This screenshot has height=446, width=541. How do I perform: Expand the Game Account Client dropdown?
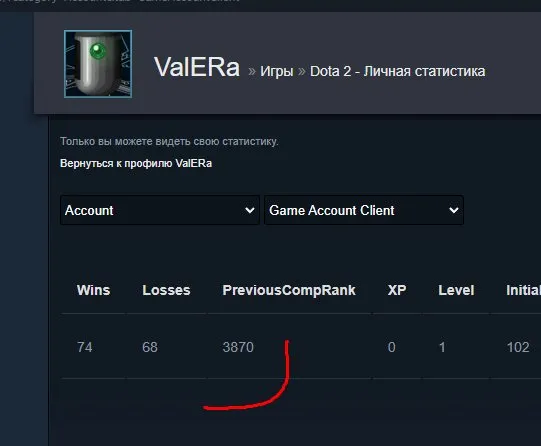(364, 210)
